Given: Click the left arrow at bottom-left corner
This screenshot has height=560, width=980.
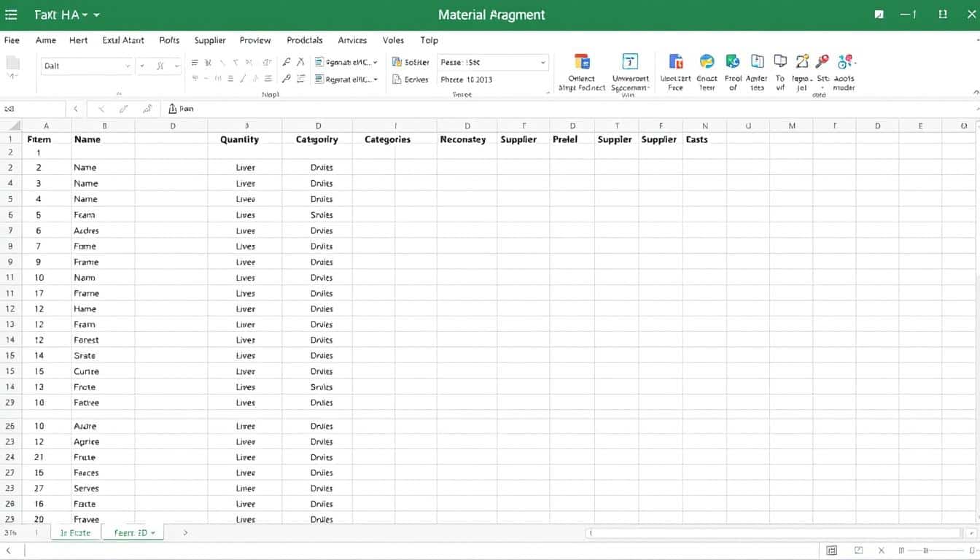Looking at the screenshot, I should (9, 551).
